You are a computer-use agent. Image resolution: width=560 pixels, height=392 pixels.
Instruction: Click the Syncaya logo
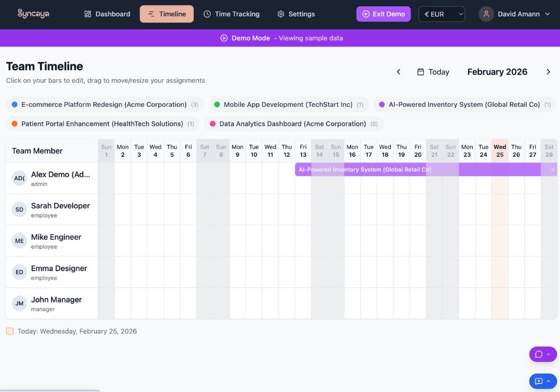(33, 14)
